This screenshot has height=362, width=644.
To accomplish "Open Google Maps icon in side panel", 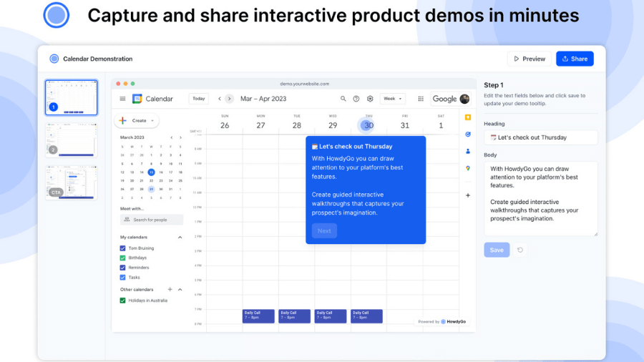I will tap(468, 168).
